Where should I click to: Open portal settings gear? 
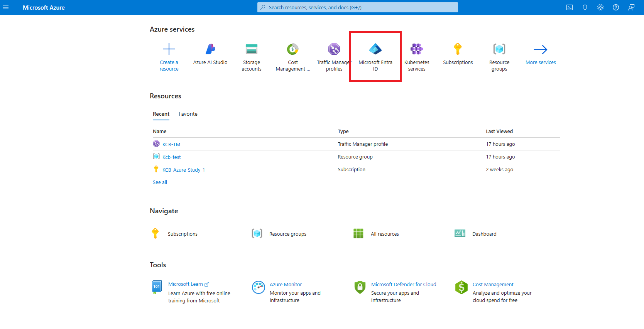[600, 7]
